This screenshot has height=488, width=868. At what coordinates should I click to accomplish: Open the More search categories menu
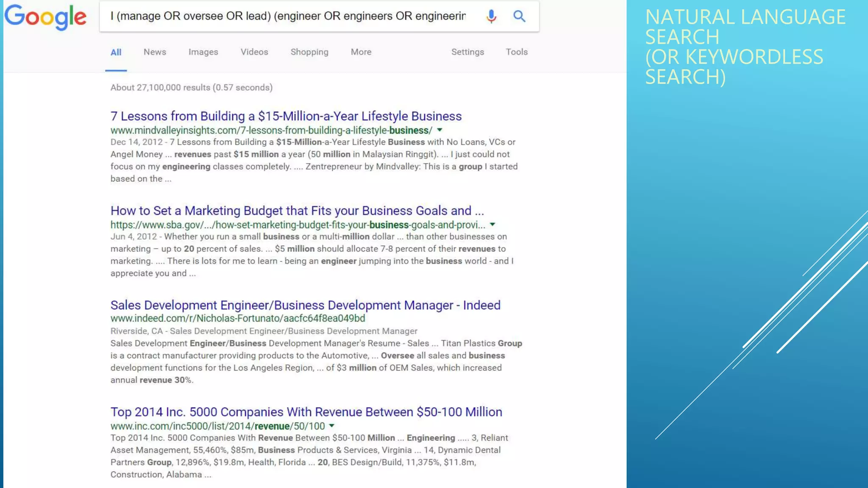(361, 52)
